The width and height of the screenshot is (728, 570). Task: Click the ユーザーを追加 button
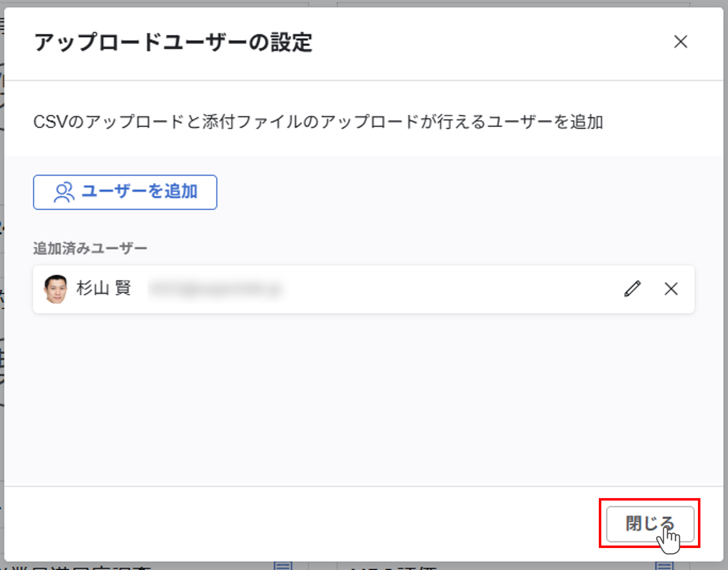[x=125, y=192]
